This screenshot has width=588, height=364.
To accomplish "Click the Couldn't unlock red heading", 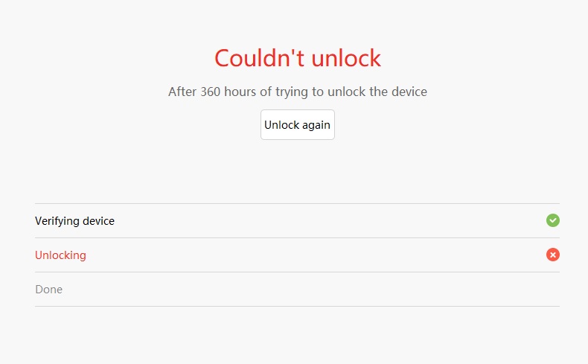I will [297, 58].
